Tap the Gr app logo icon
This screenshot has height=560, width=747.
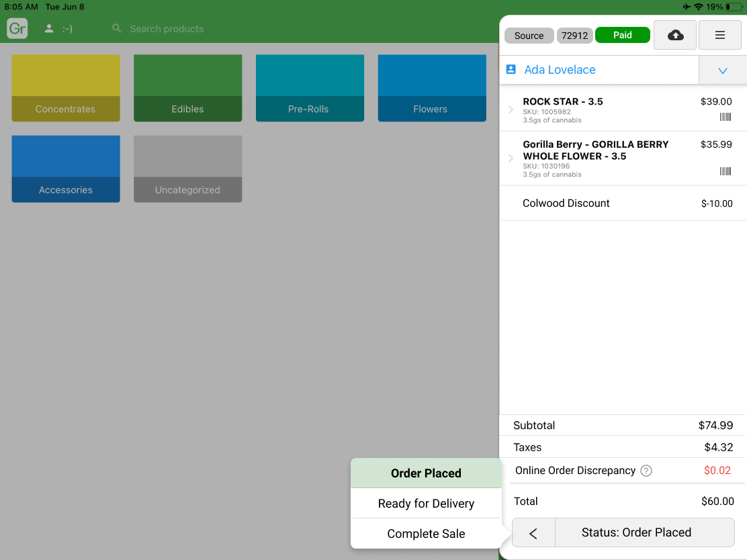click(17, 29)
